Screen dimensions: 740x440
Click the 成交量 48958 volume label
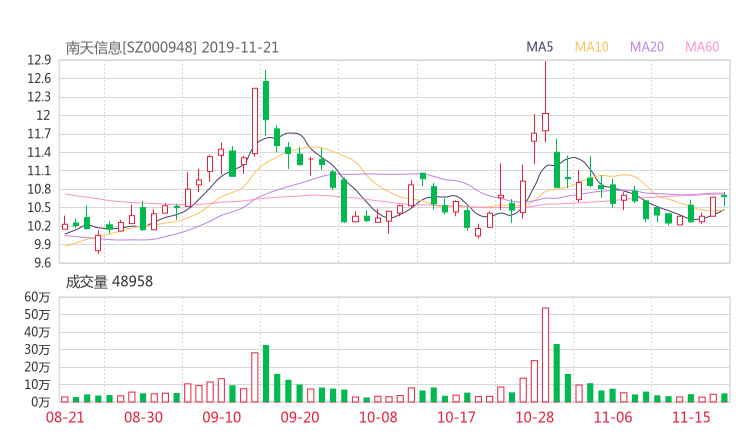pyautogui.click(x=109, y=282)
